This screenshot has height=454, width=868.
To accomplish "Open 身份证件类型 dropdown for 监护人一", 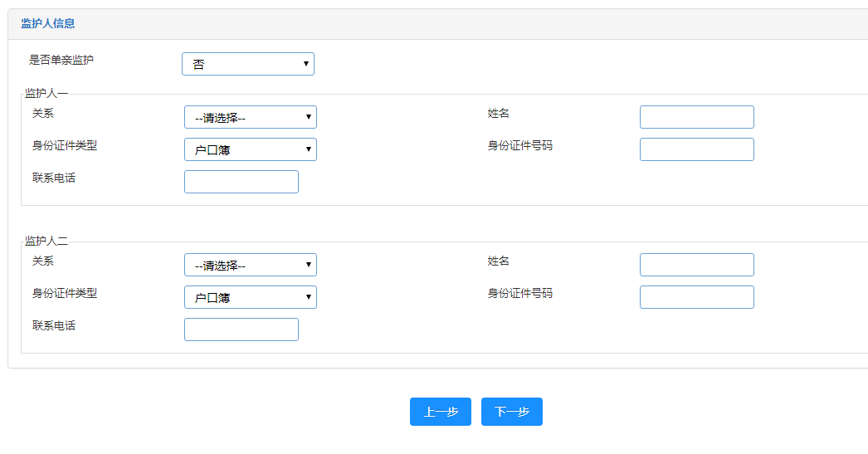I will pos(250,149).
